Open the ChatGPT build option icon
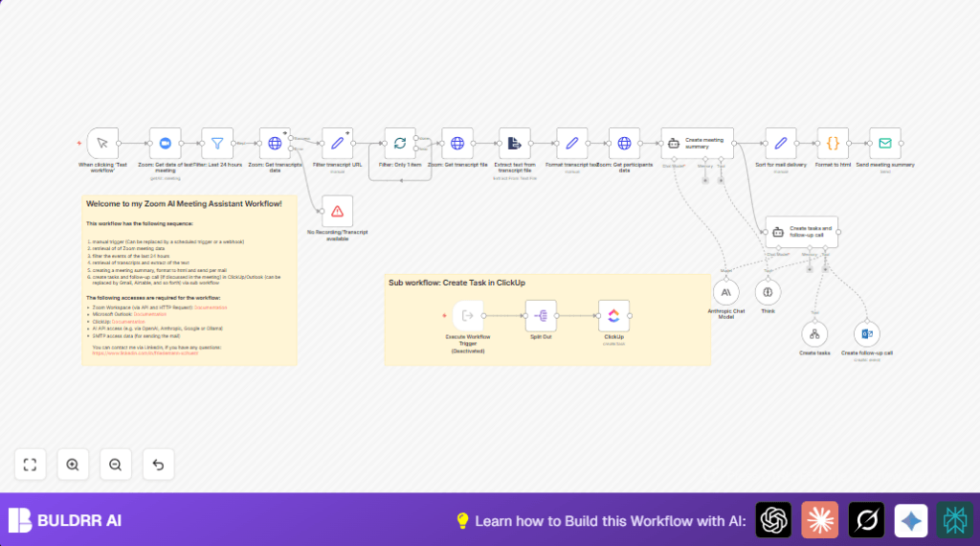Viewport: 980px width, 546px height. pos(773,520)
